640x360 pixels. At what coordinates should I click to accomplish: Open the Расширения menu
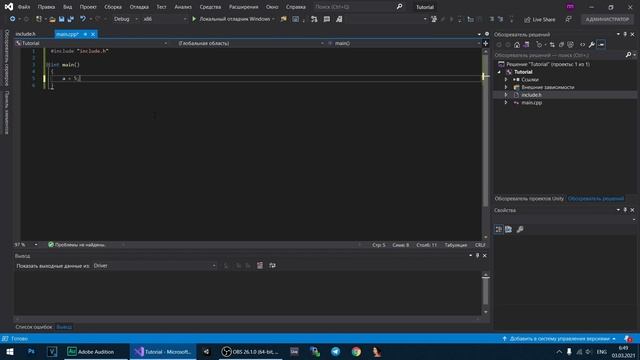[243, 7]
